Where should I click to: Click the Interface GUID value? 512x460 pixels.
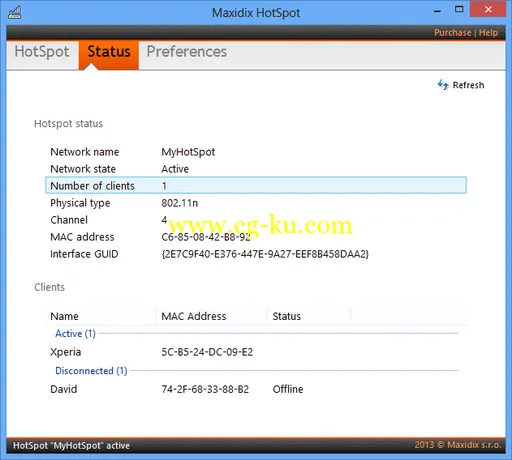(x=265, y=254)
